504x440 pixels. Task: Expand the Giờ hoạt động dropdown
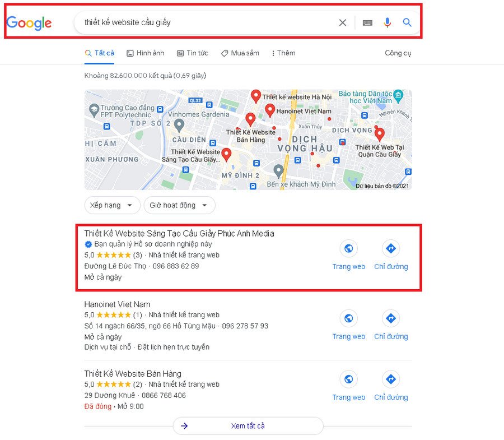pyautogui.click(x=180, y=205)
